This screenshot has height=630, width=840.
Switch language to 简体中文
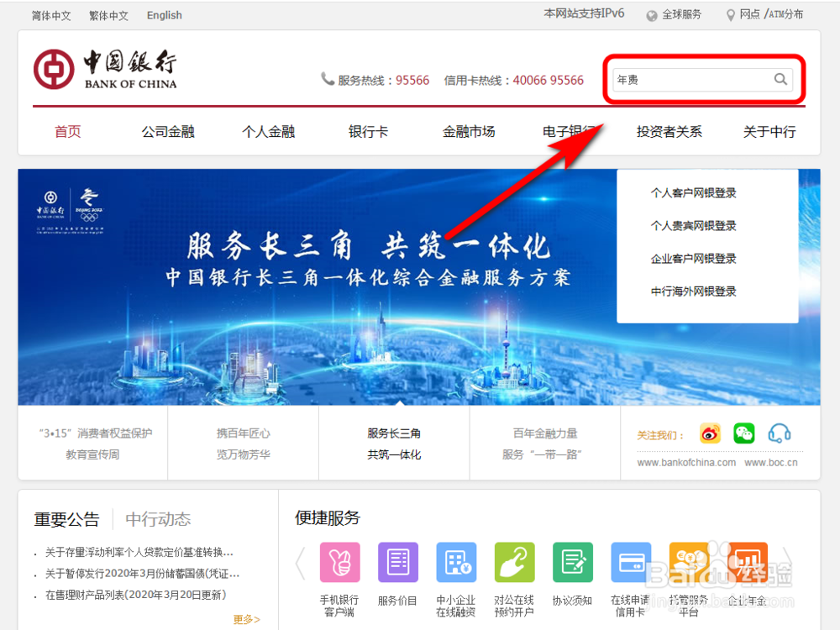coord(51,15)
